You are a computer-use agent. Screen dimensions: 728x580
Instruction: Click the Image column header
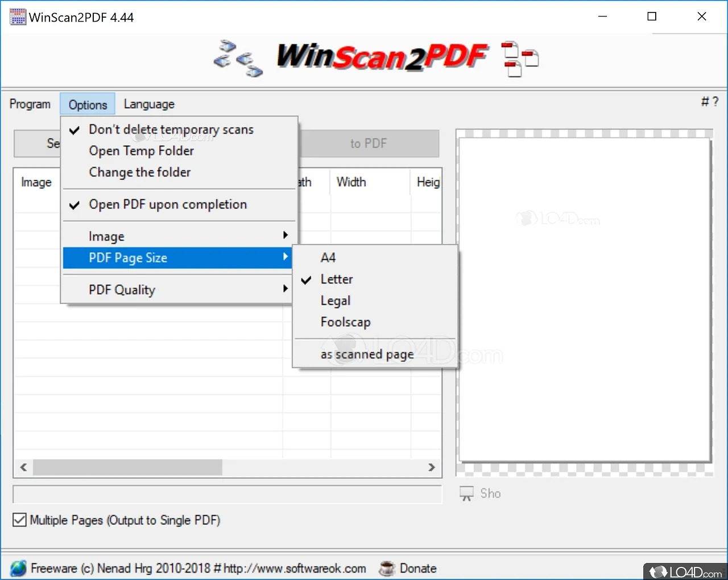(36, 182)
